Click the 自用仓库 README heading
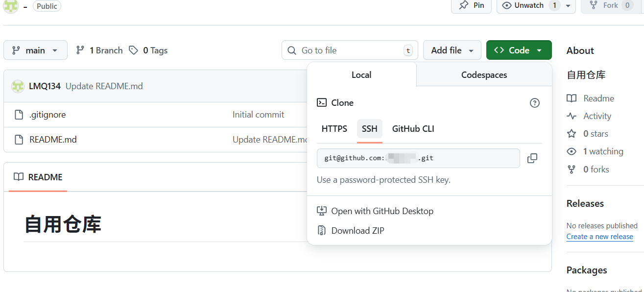The image size is (644, 292). [x=63, y=224]
